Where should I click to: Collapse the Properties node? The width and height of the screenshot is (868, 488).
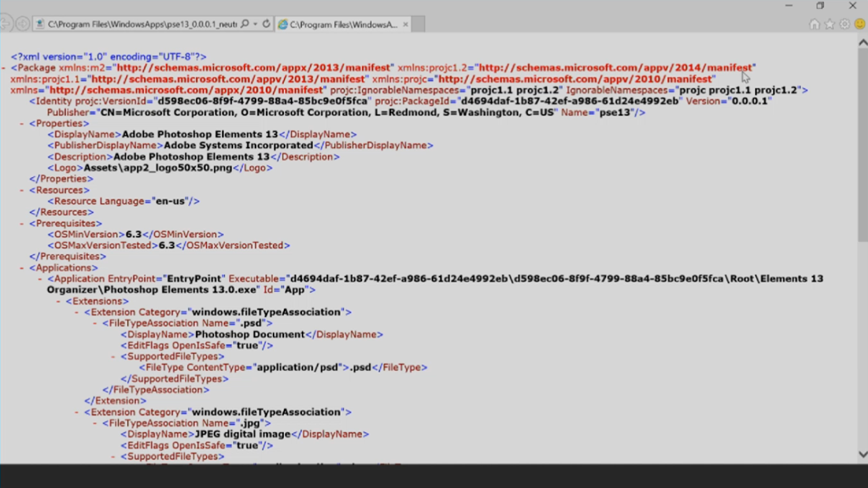(21, 124)
